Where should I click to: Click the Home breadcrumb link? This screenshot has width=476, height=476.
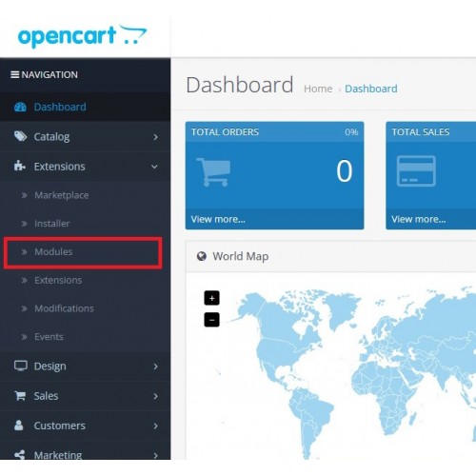318,89
